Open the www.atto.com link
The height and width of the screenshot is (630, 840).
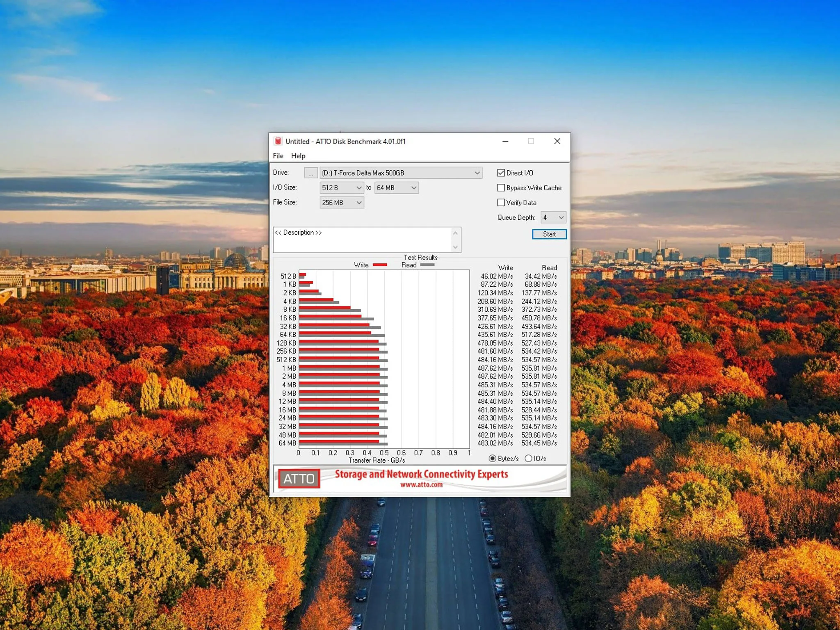point(422,485)
